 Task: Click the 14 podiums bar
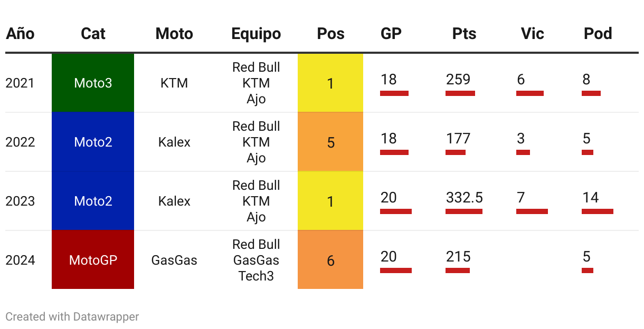coord(598,211)
